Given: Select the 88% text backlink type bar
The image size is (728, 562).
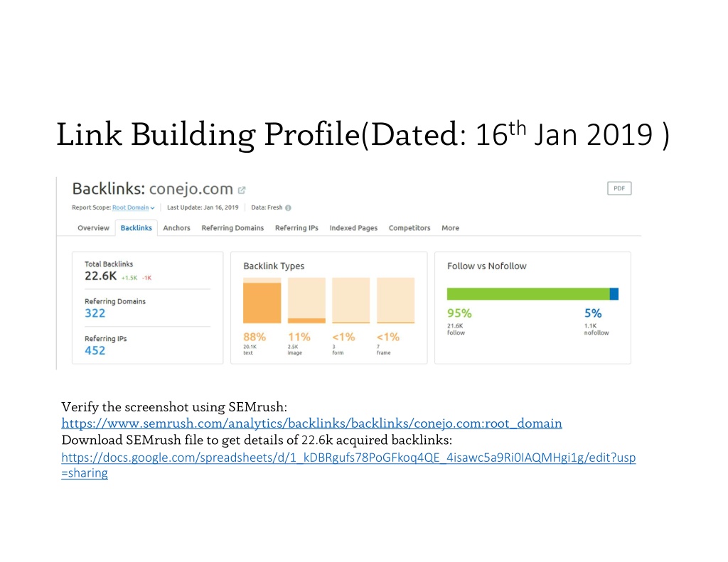Looking at the screenshot, I should pyautogui.click(x=262, y=301).
